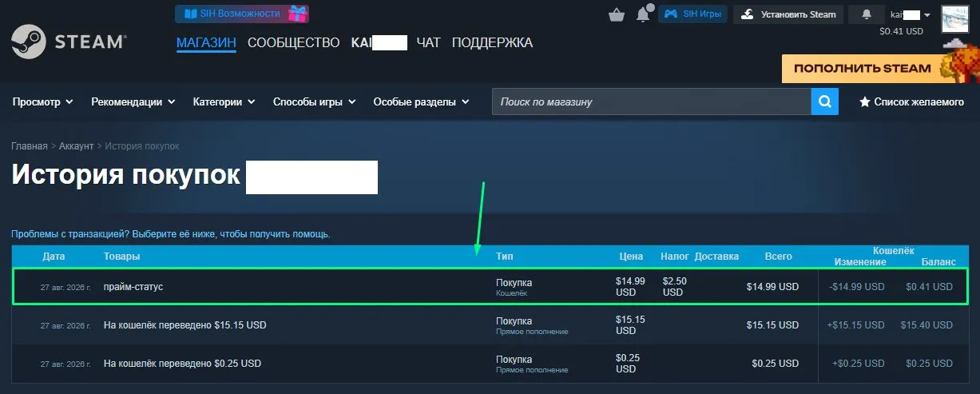
Task: Click the Установить Steam button
Action: point(789,14)
